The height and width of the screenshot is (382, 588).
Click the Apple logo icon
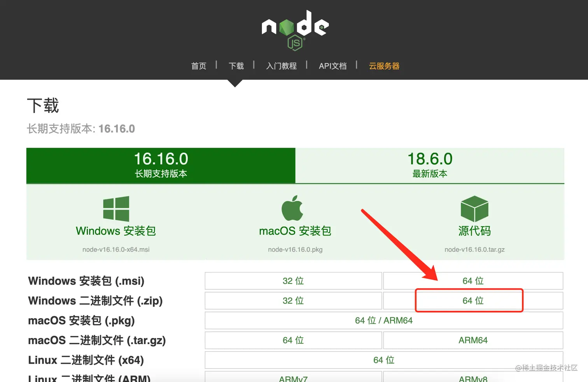(x=292, y=208)
